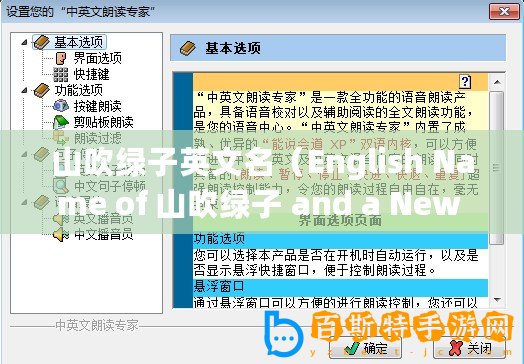Open the 朗读过滤 tree item

coord(98,138)
